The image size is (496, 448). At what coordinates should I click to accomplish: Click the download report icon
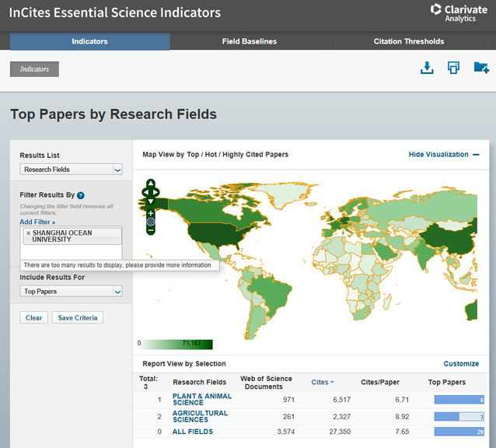(x=426, y=68)
